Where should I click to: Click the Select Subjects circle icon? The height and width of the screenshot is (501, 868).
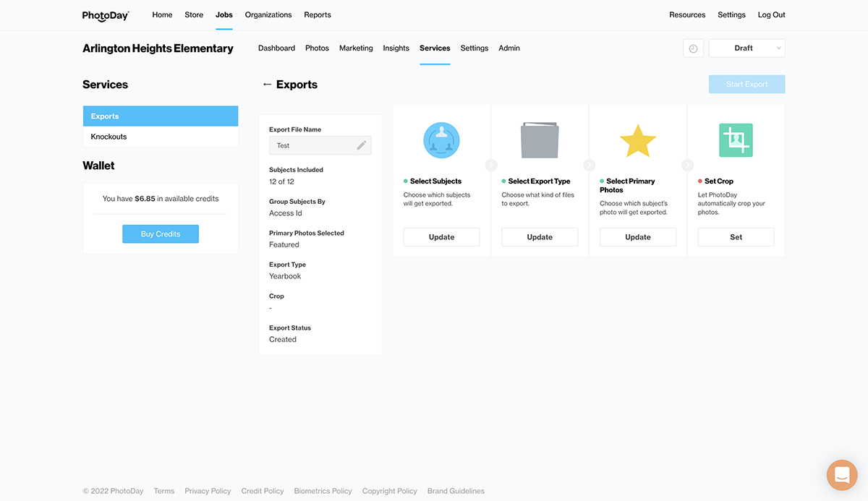click(x=441, y=140)
